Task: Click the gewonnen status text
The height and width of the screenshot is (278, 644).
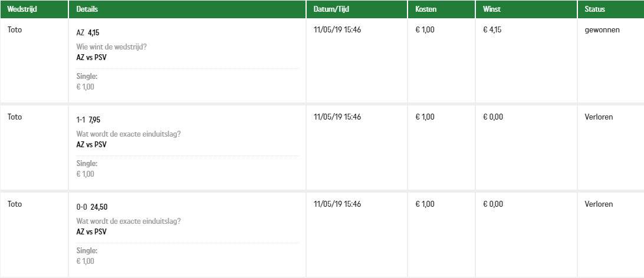Action: [x=602, y=30]
